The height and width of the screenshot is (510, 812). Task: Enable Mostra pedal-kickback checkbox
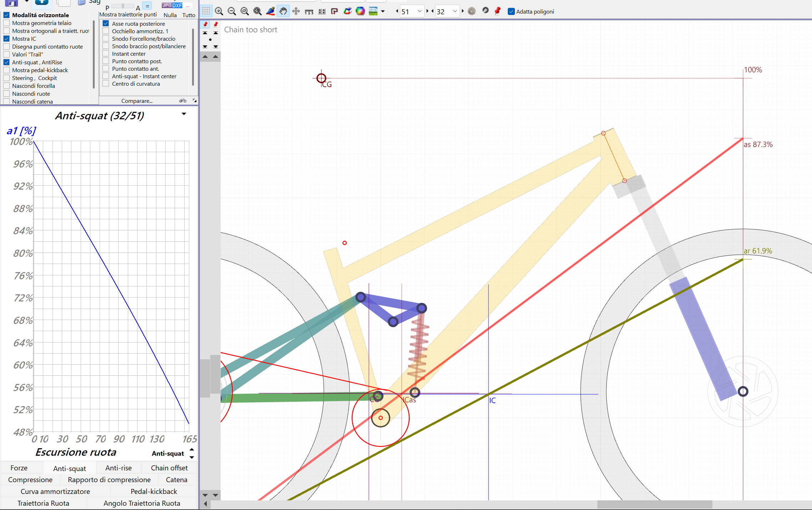[6, 70]
